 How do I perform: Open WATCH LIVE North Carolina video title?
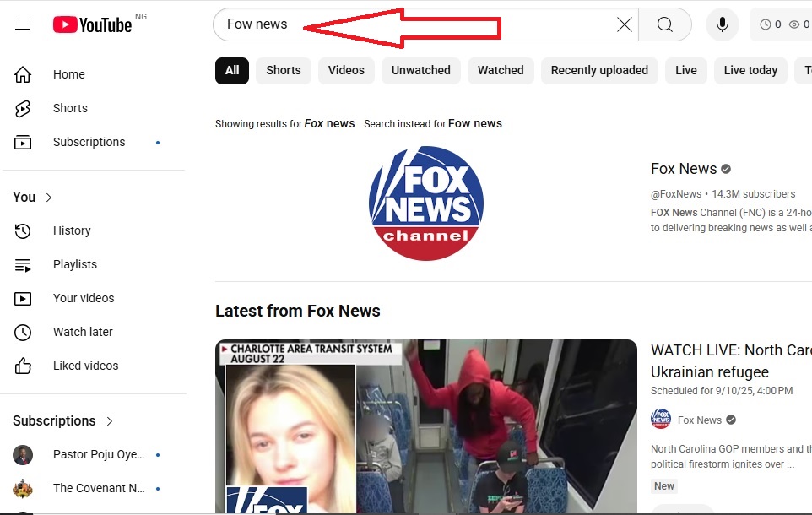click(x=731, y=361)
